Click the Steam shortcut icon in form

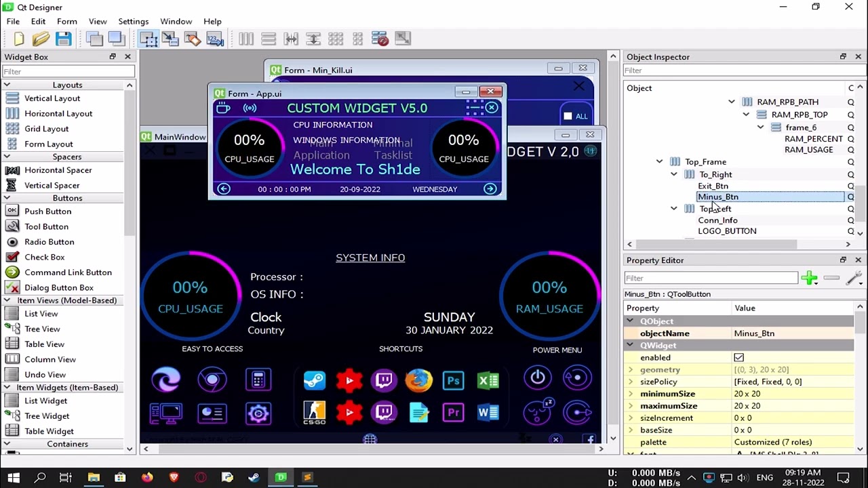[x=314, y=380]
